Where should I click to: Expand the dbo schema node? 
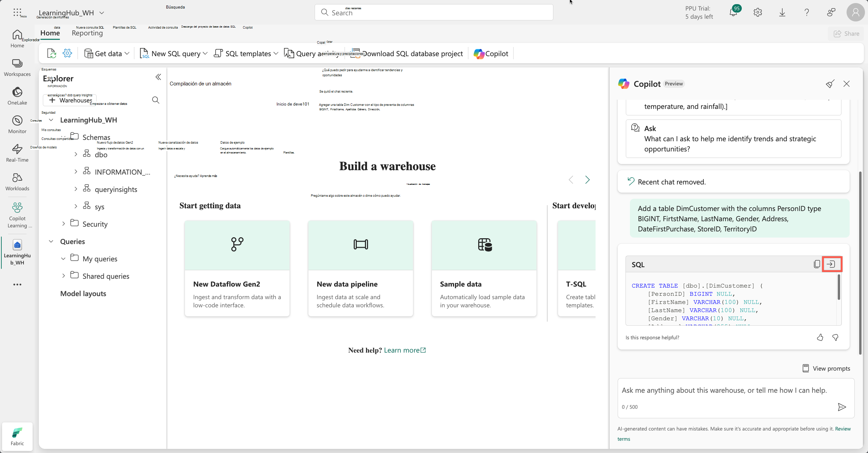click(76, 154)
